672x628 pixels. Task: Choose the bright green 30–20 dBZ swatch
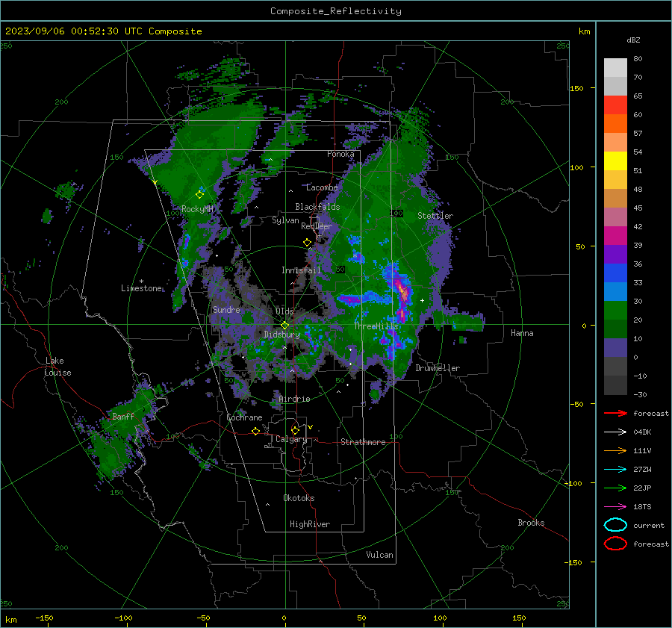tap(615, 310)
